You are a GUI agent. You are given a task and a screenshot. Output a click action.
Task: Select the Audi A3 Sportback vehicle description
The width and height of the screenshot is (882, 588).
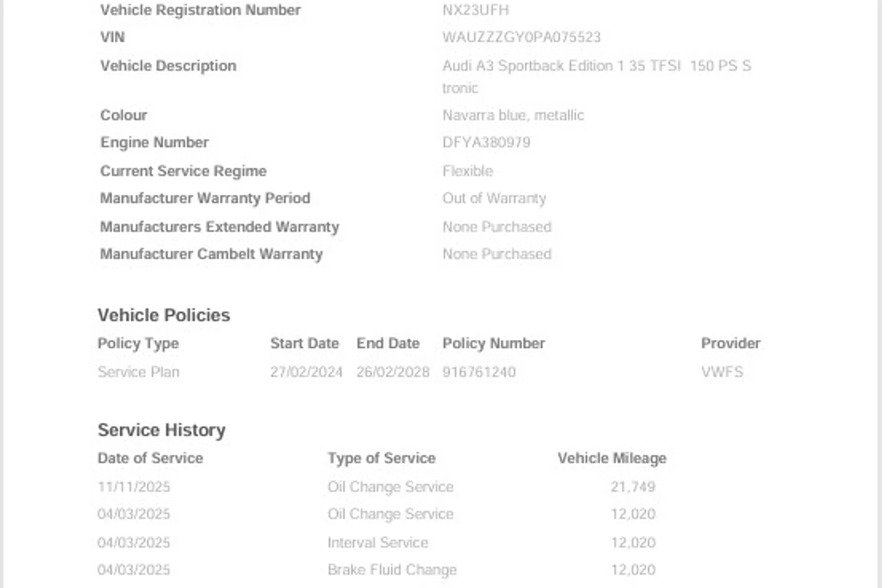597,77
